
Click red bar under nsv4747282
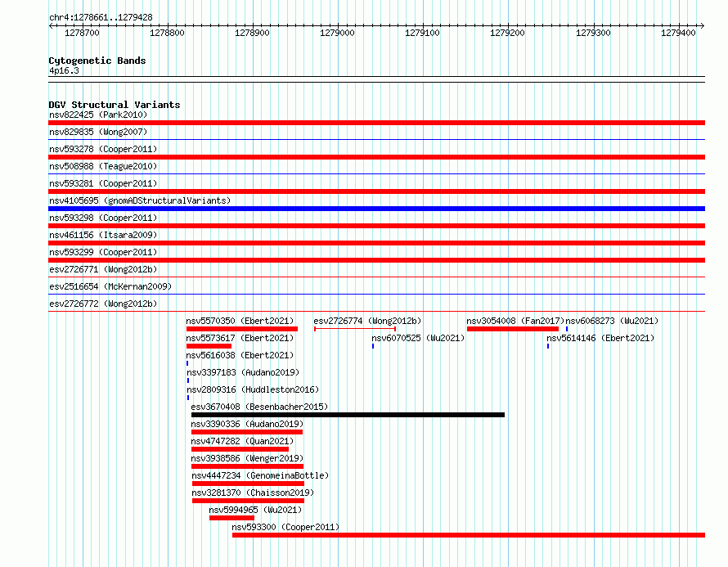tap(240, 449)
